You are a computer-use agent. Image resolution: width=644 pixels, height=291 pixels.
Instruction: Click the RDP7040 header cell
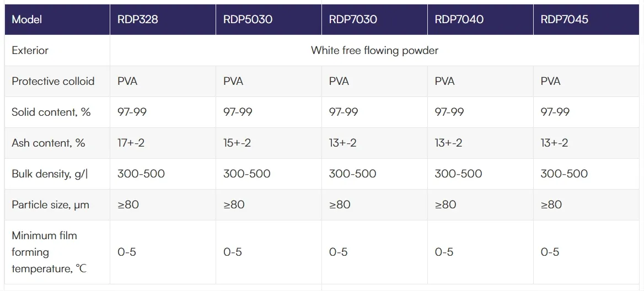459,19
